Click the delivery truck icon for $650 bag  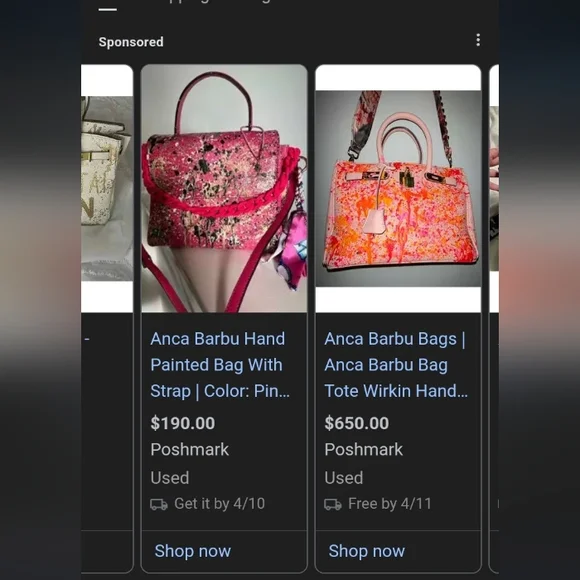(333, 504)
